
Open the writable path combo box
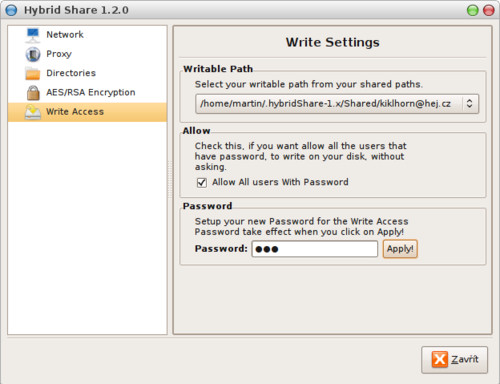coord(337,104)
